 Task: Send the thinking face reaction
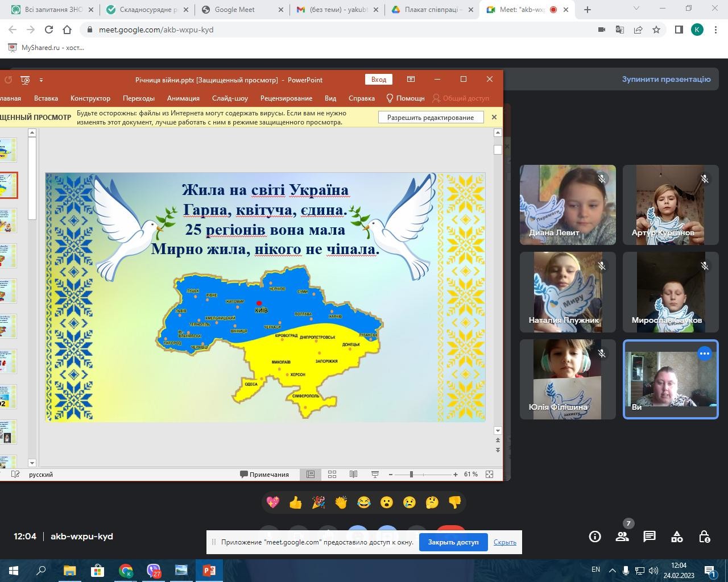pos(432,502)
